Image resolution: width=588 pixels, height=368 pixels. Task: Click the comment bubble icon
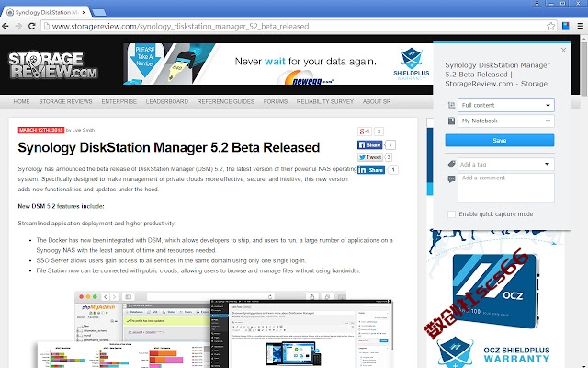pos(451,179)
